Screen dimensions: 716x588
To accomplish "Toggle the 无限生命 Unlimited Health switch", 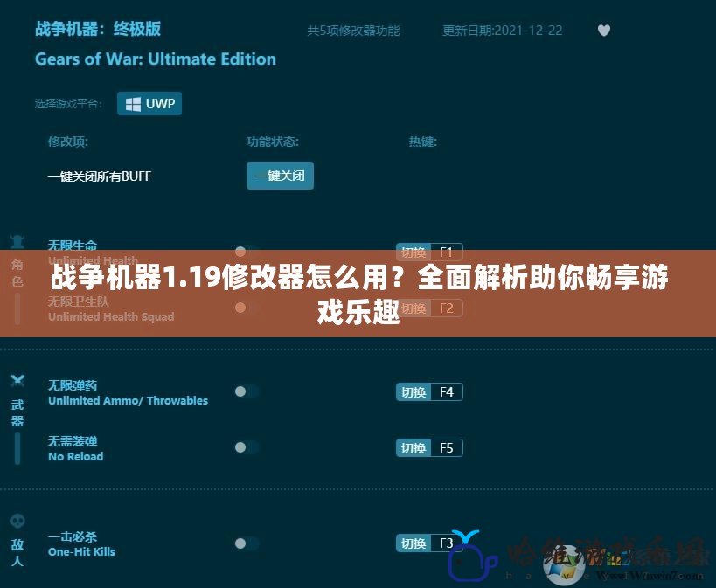I will tap(247, 251).
